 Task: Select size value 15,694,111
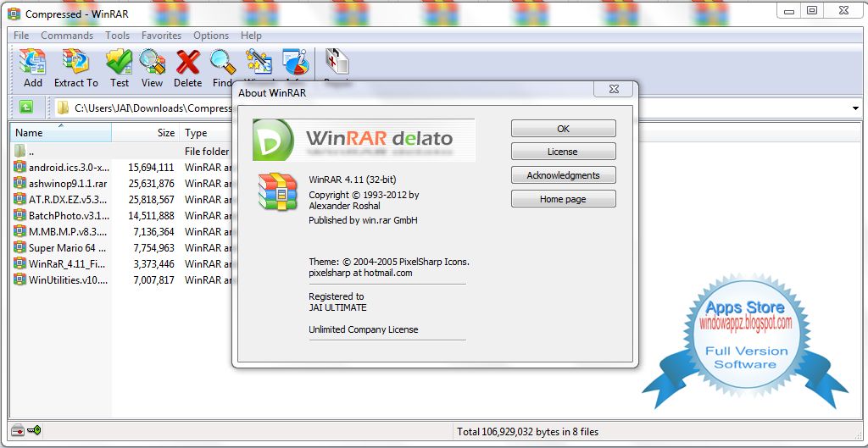(x=151, y=167)
